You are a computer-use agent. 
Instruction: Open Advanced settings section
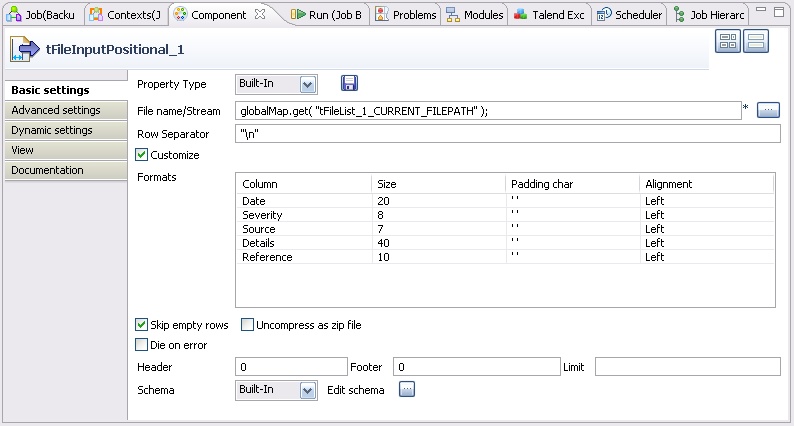pos(56,110)
